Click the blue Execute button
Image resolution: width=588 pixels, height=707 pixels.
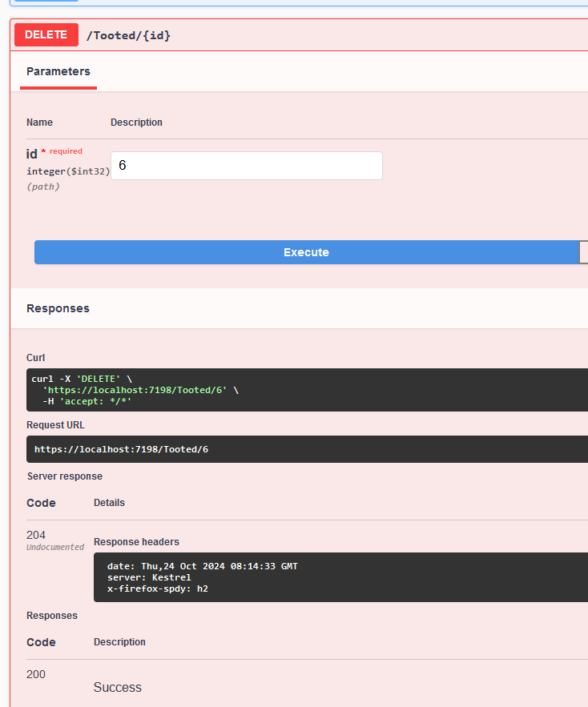306,252
